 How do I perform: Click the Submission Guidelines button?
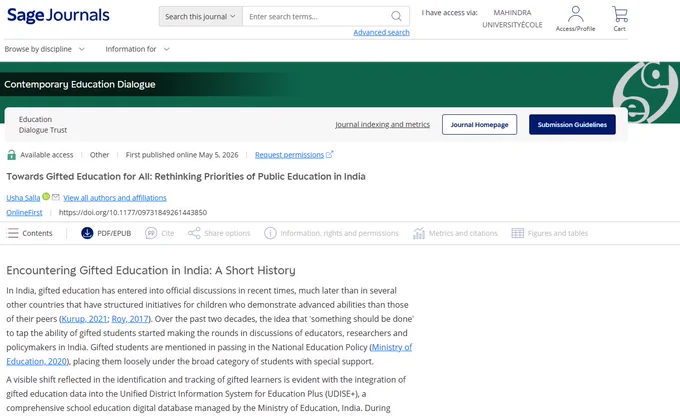(x=572, y=124)
